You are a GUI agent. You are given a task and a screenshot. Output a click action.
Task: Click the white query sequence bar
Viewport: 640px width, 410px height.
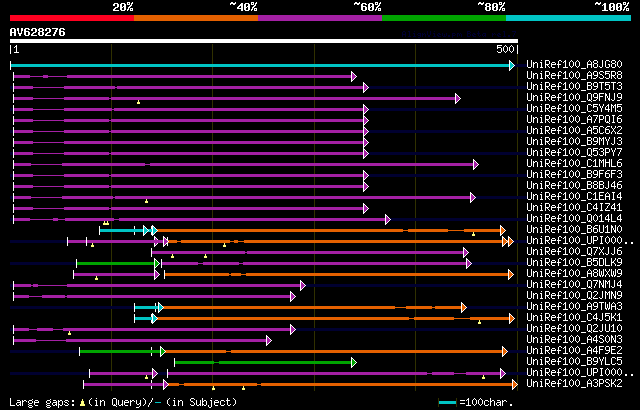tap(264, 41)
